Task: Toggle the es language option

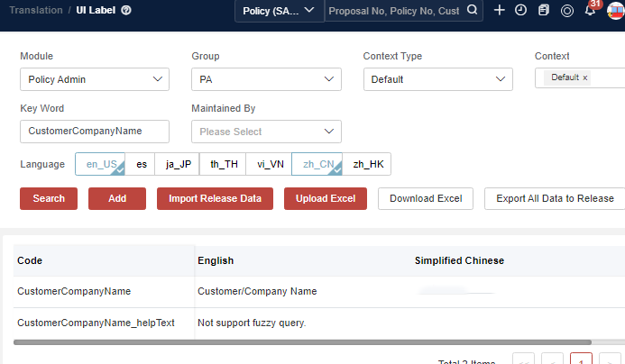Action: 142,164
